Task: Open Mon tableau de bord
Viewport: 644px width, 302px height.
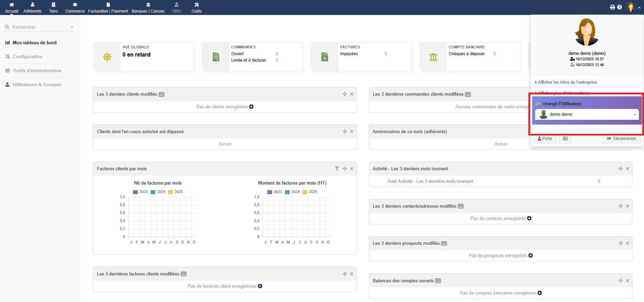Action: (x=35, y=43)
